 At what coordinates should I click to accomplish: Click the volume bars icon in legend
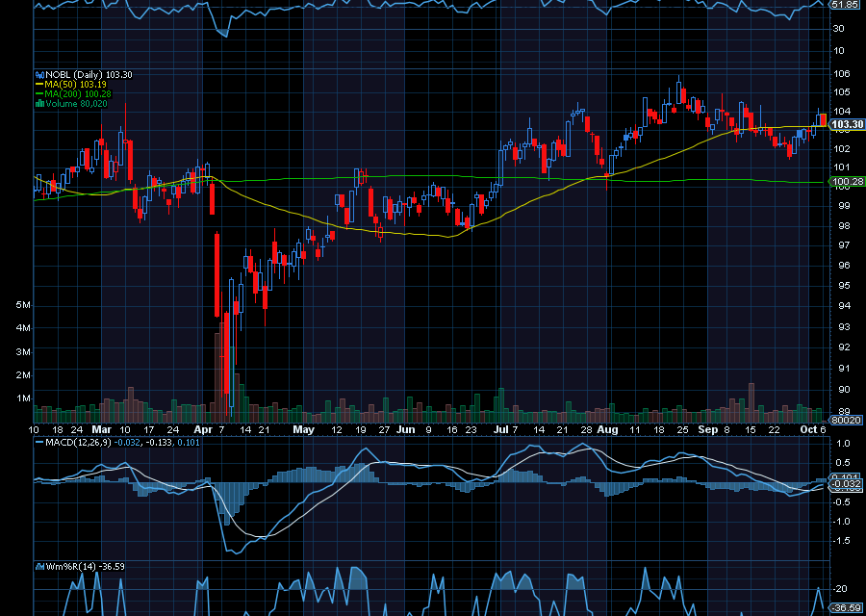pyautogui.click(x=38, y=103)
